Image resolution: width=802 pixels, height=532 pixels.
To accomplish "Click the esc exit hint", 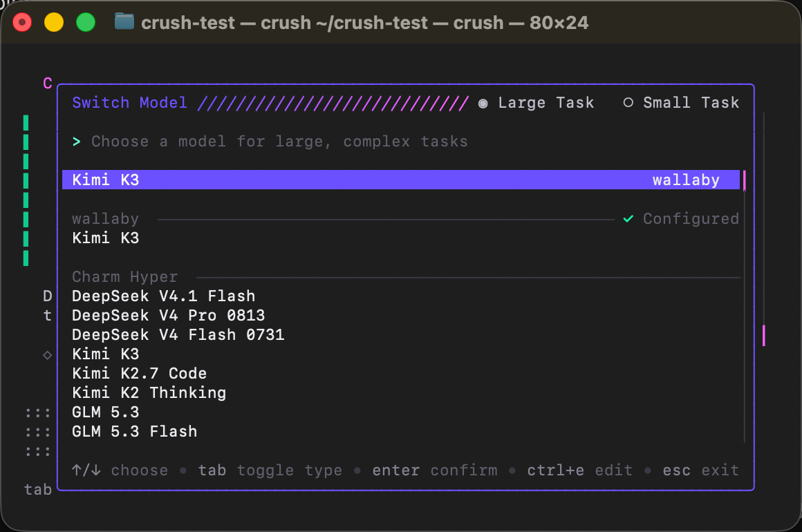I will 701,470.
